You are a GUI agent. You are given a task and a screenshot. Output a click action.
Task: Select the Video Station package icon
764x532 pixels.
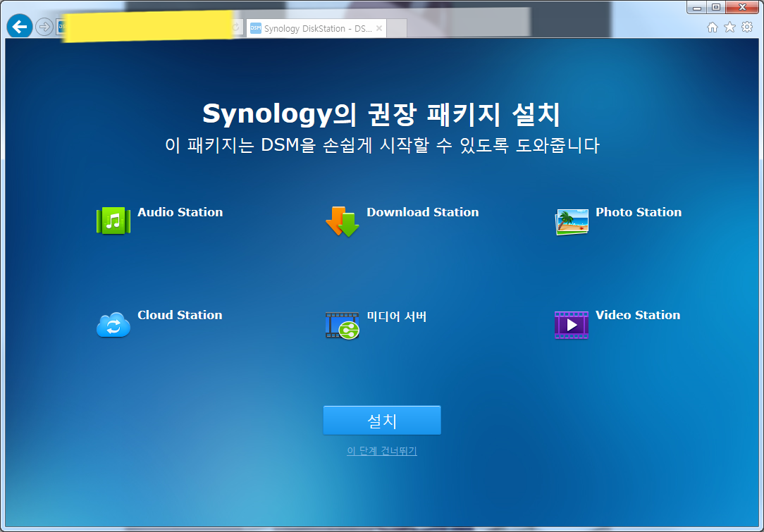572,324
